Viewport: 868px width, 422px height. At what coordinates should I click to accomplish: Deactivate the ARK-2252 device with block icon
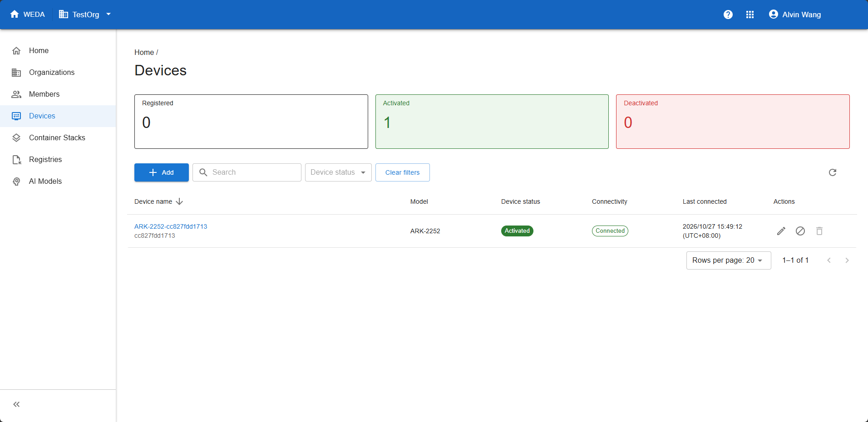click(800, 231)
